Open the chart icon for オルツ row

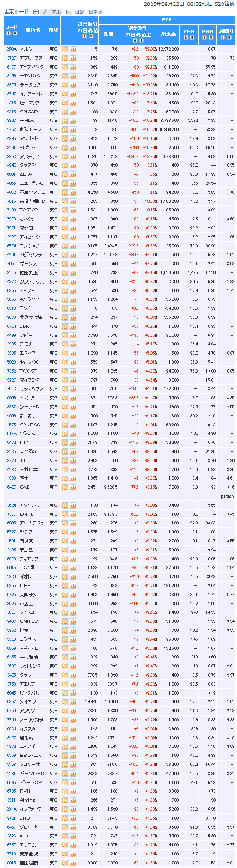[73, 49]
